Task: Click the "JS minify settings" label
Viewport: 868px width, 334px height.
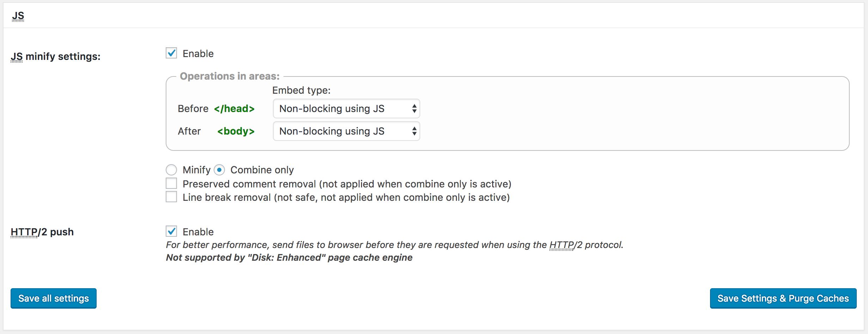Action: 55,55
